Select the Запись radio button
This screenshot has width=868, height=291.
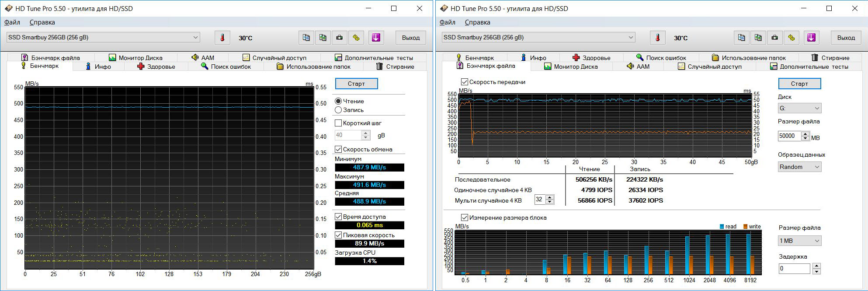338,110
